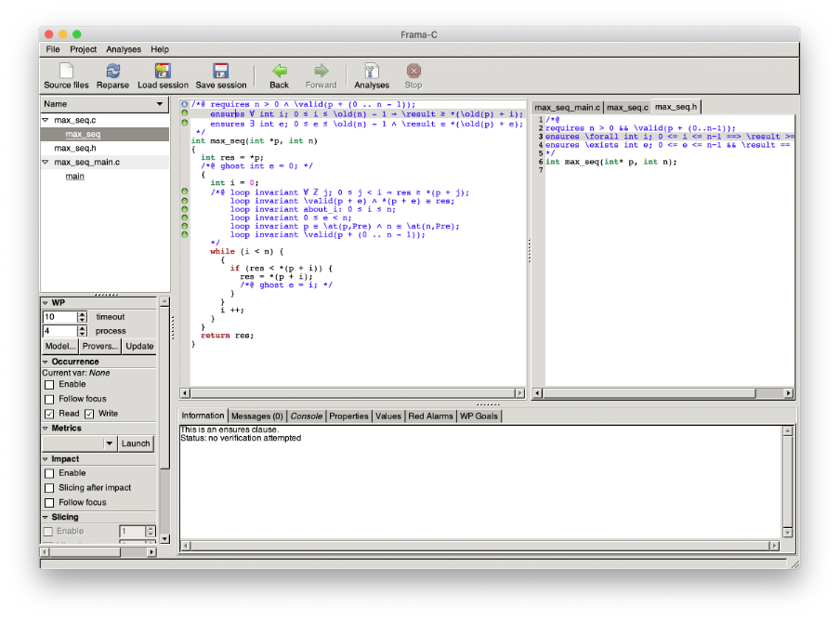Select max_seq.h in file tree
The width and height of the screenshot is (840, 621).
[x=75, y=148]
